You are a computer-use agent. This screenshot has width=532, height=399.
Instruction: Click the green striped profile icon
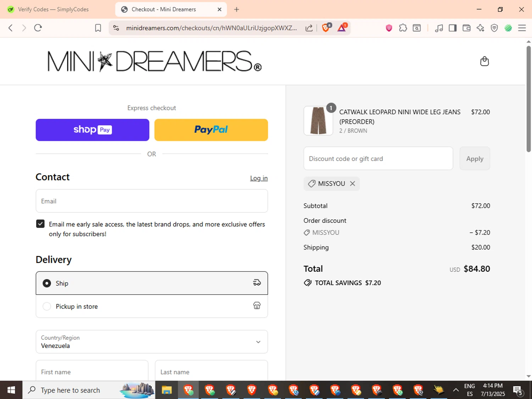point(508,28)
